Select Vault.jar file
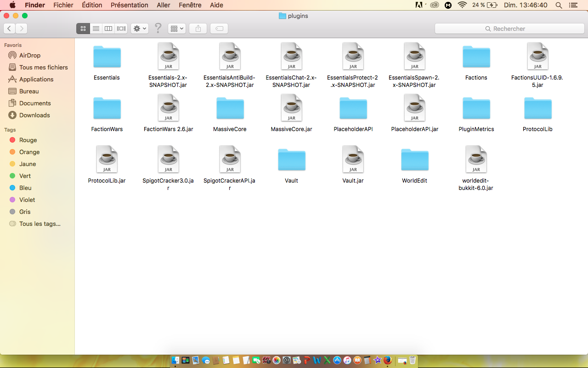This screenshot has width=588, height=368. [353, 160]
